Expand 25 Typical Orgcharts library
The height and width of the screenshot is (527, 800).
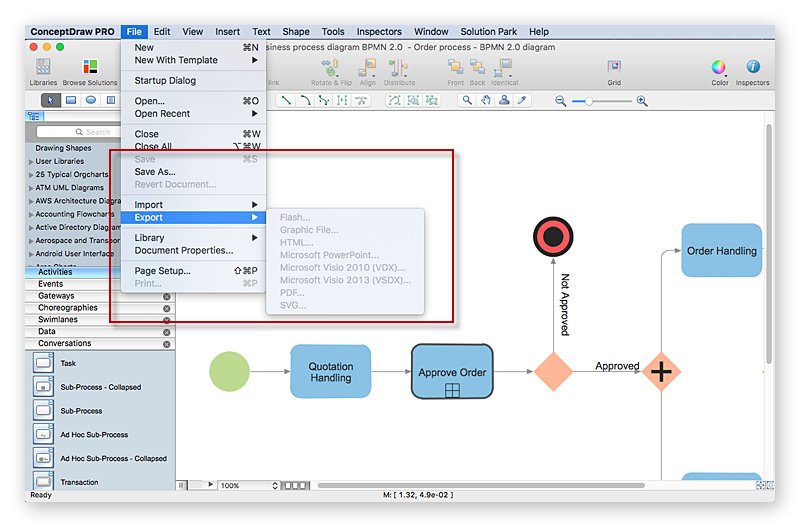coord(31,175)
